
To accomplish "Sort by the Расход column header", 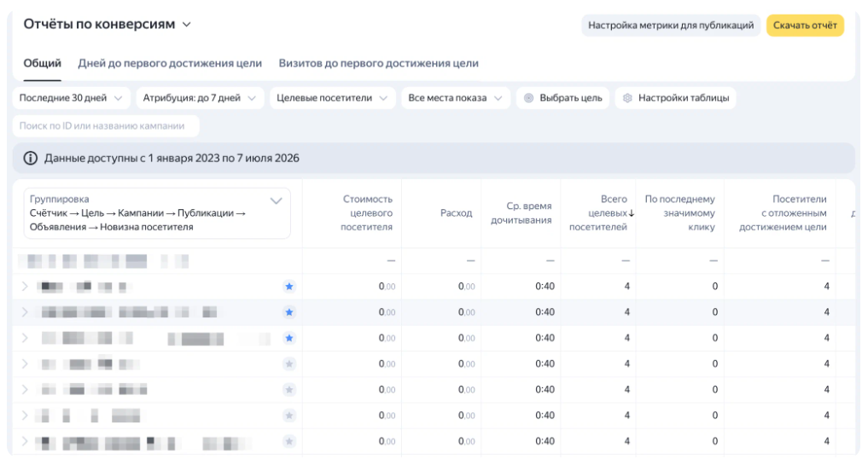I will click(x=456, y=213).
